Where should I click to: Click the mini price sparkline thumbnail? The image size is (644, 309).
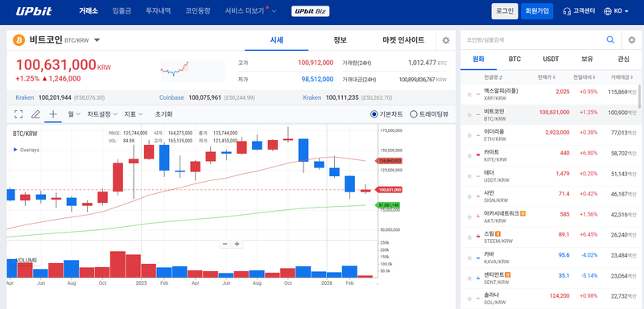[x=192, y=70]
